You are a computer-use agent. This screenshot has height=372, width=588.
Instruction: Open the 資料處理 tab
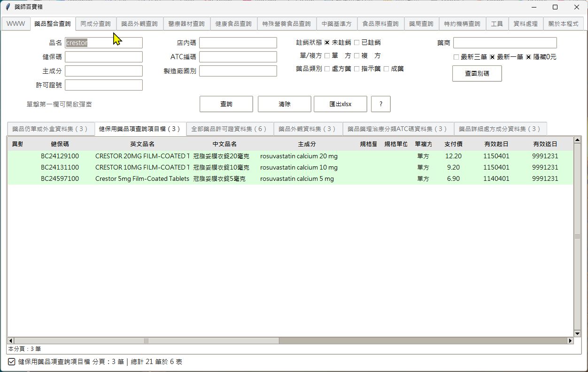[526, 24]
